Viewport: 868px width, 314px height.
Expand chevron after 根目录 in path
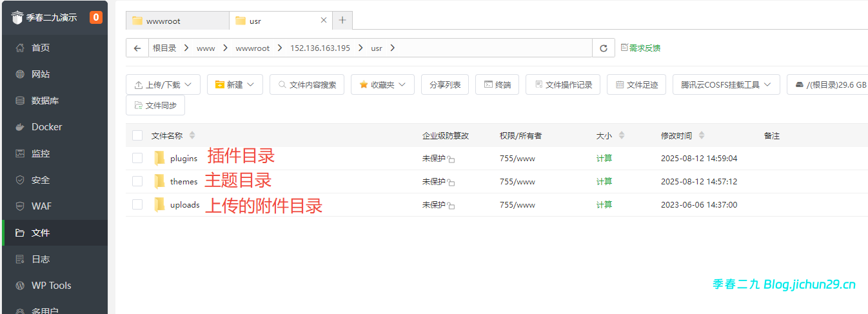[186, 48]
